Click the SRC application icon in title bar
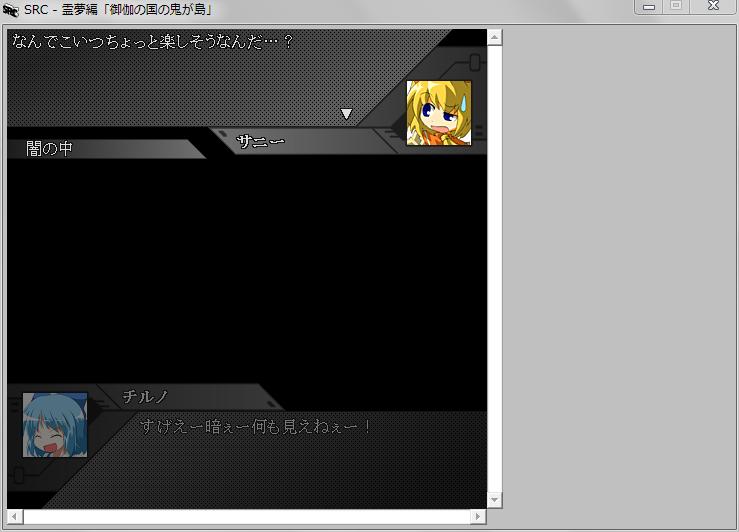Screen dimensions: 739x532 point(11,10)
